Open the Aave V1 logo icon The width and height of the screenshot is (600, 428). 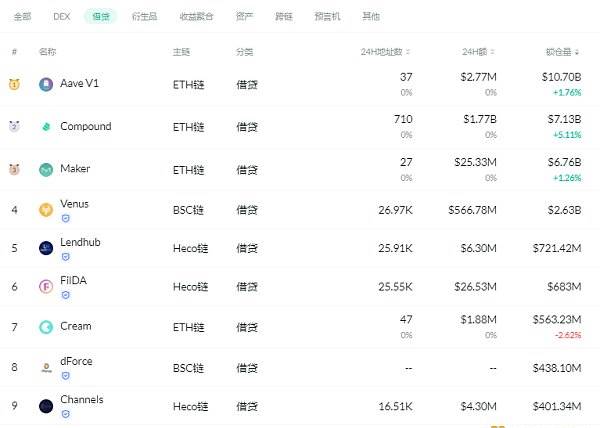pos(46,84)
